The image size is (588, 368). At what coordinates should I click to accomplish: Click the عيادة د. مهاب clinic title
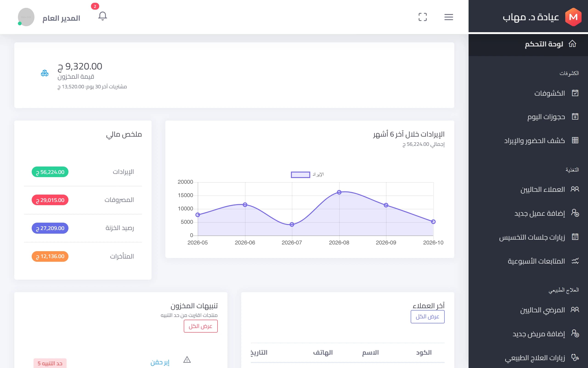(x=531, y=17)
